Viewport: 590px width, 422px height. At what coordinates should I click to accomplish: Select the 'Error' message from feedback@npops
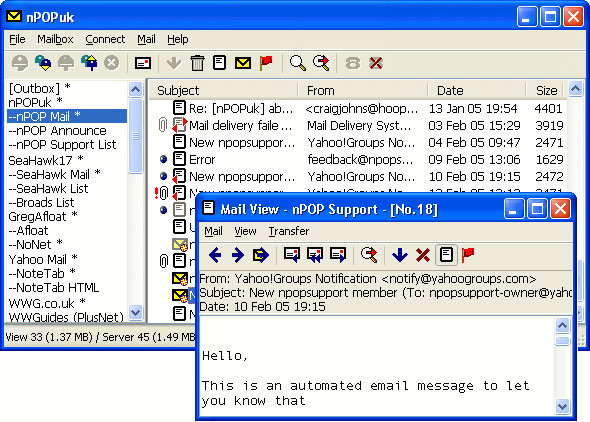point(357,159)
